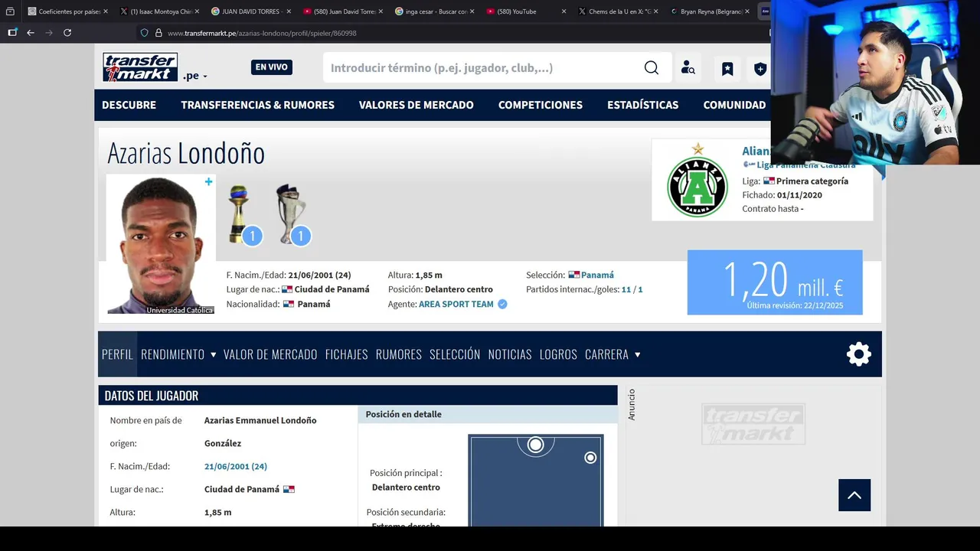Switch to Bryan Reyna (Belgrano) tab

[710, 11]
